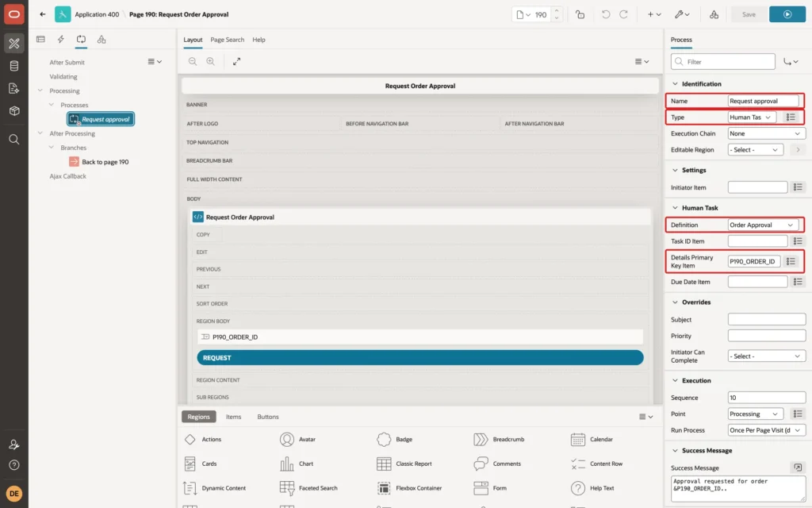Image resolution: width=812 pixels, height=508 pixels.
Task: Open item picker for Initiator Item
Action: pyautogui.click(x=798, y=187)
